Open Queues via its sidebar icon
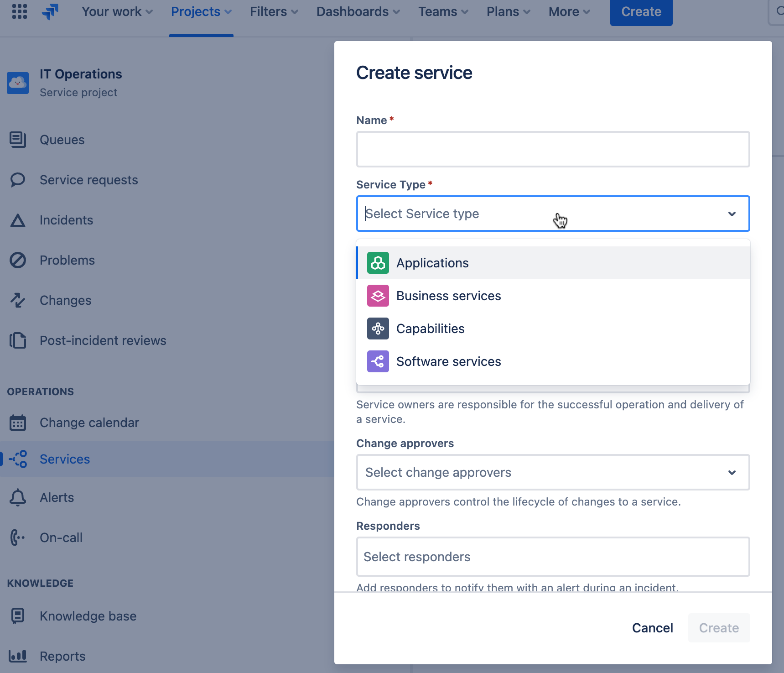784x673 pixels. tap(18, 140)
